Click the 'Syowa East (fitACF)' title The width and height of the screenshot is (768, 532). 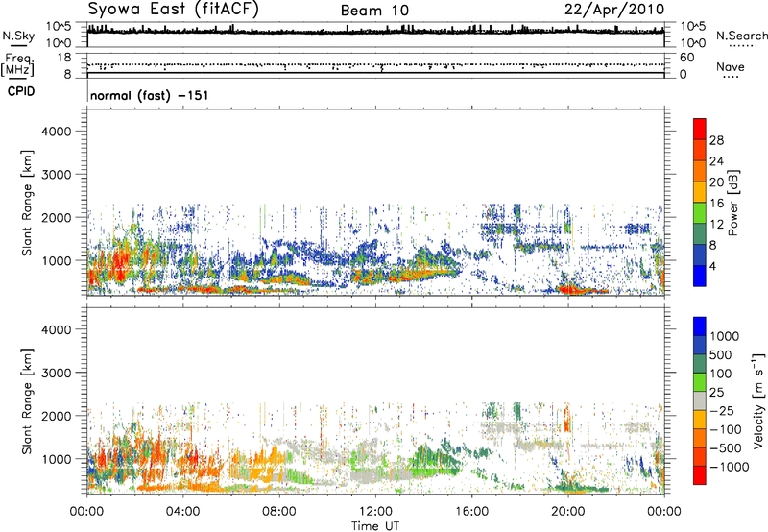[x=174, y=10]
